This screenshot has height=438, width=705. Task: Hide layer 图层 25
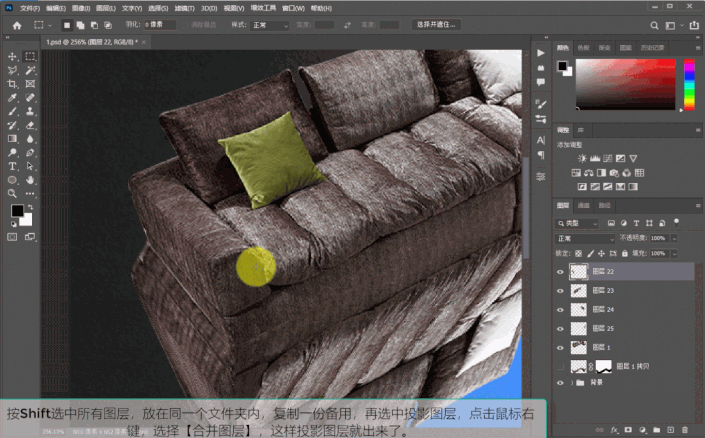tap(560, 329)
